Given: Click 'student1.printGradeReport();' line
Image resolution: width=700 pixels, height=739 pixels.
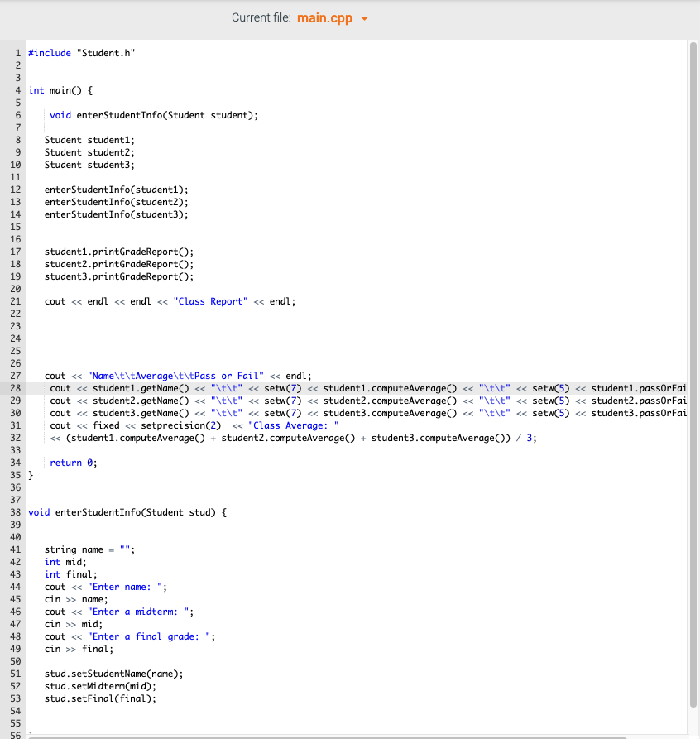Looking at the screenshot, I should [119, 252].
